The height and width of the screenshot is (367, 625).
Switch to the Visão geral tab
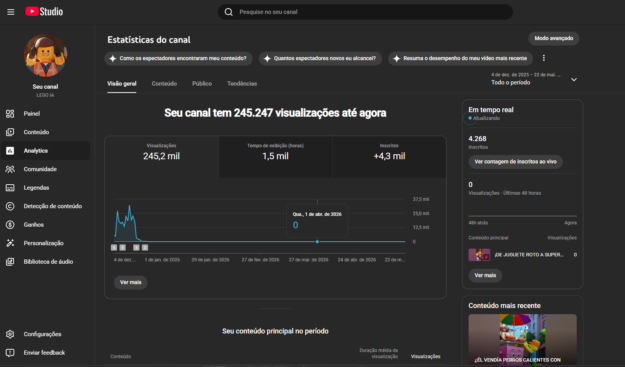point(122,84)
